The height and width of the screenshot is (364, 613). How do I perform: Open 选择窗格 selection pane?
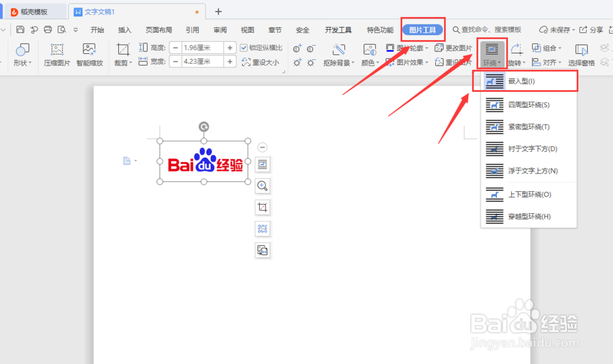pos(581,55)
